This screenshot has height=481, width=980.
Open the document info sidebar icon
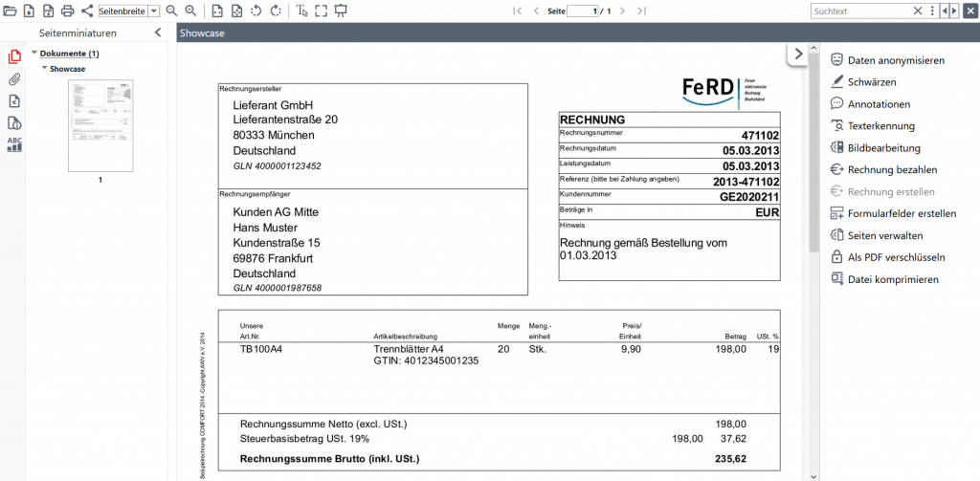pos(13,122)
